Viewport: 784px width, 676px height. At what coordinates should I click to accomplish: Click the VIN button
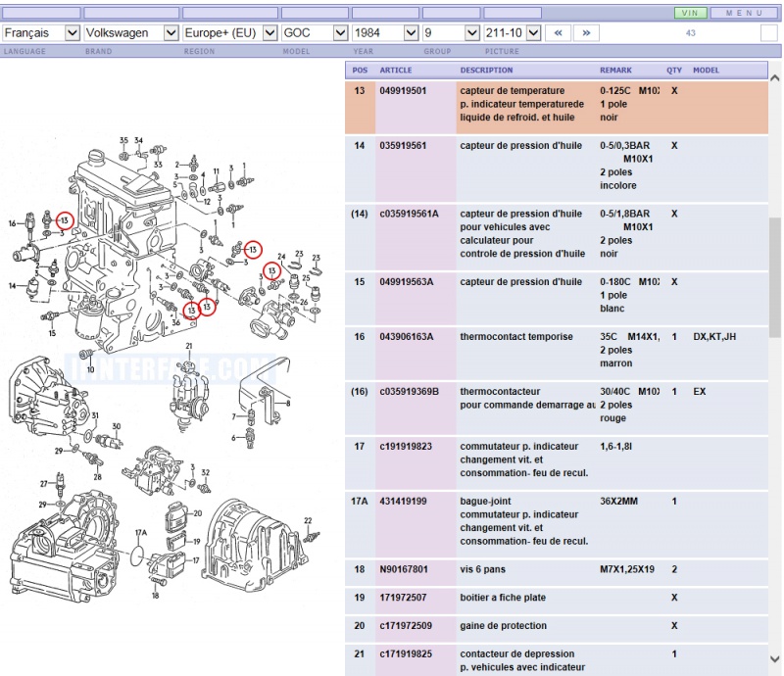(690, 13)
